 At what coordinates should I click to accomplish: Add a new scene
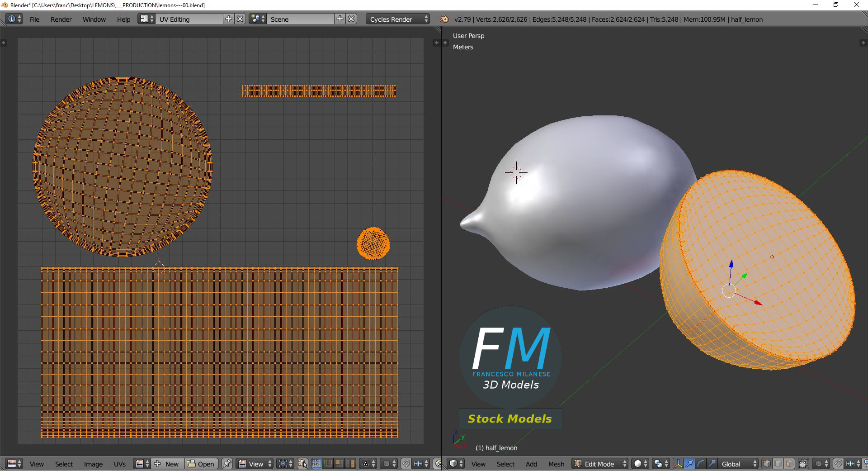click(340, 19)
